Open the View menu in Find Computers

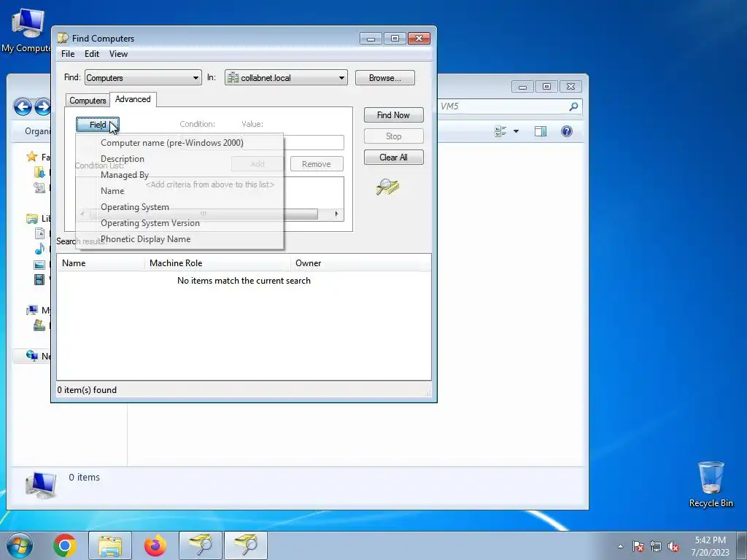tap(118, 54)
